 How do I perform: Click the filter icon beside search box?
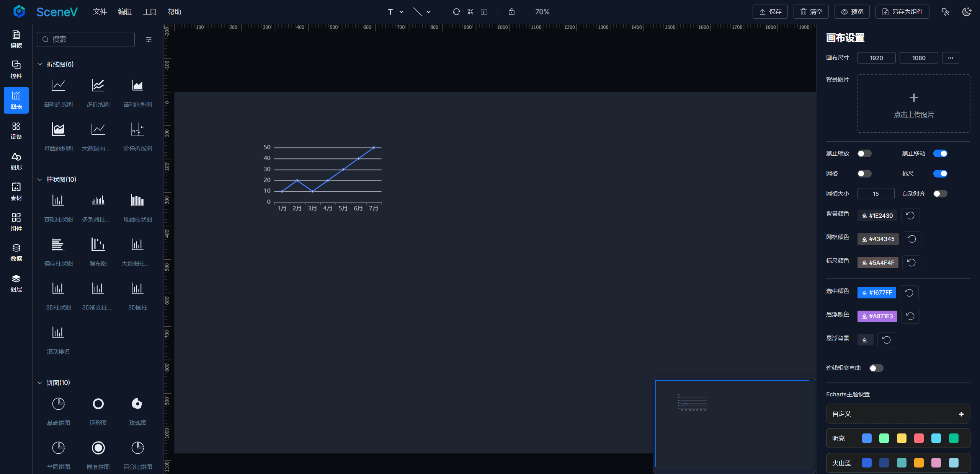click(x=149, y=39)
